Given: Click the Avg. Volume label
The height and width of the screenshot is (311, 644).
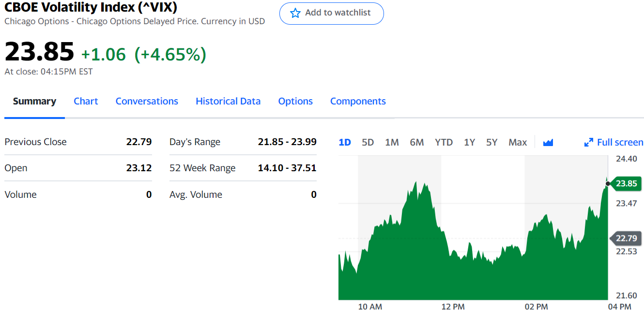Looking at the screenshot, I should coord(196,194).
